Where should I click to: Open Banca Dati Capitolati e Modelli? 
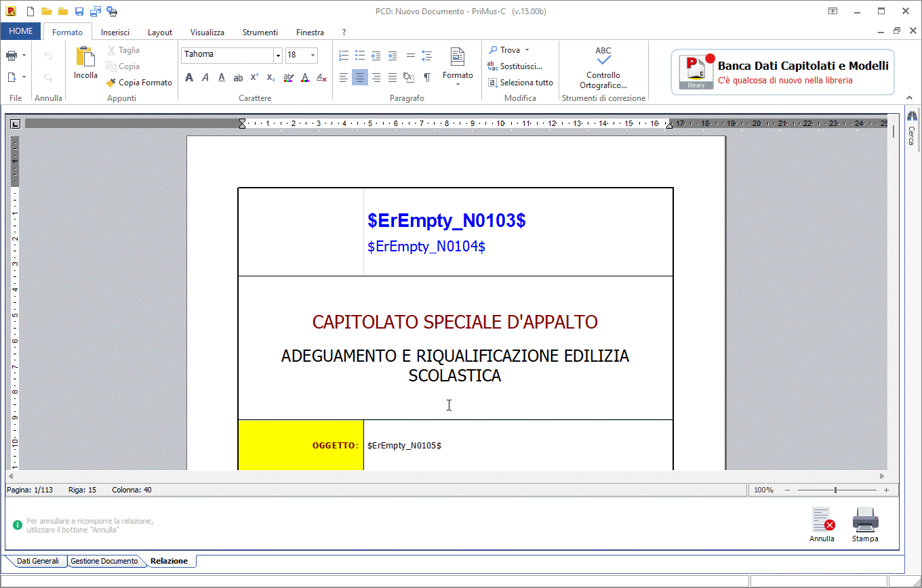pos(783,72)
